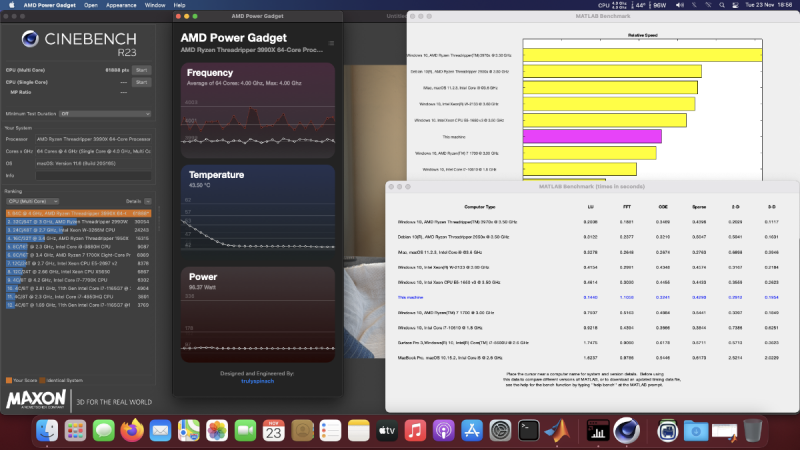Open the AMD Power Gadget app menu
Image resolution: width=800 pixels, height=450 pixels.
click(x=49, y=5)
